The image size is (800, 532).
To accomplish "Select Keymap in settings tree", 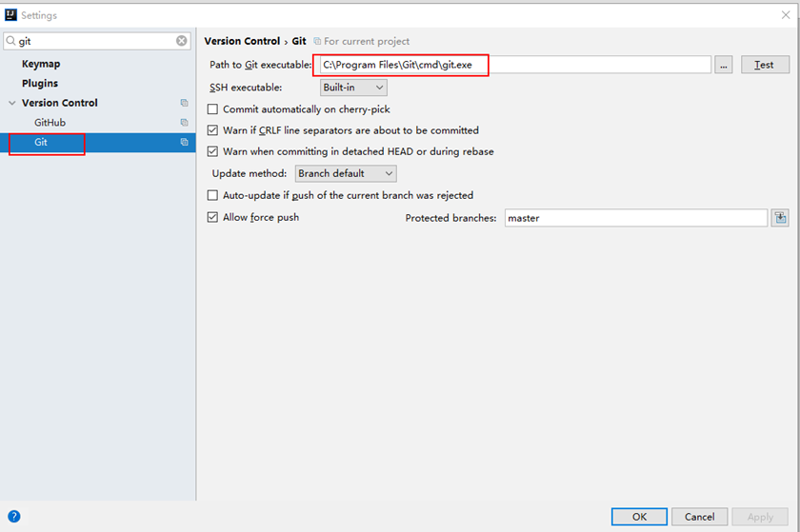I will coord(41,64).
